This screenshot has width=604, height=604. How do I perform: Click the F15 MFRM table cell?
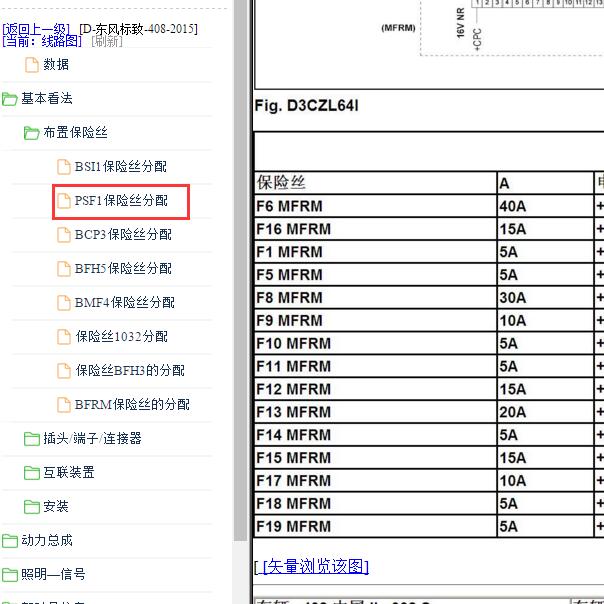click(376, 457)
